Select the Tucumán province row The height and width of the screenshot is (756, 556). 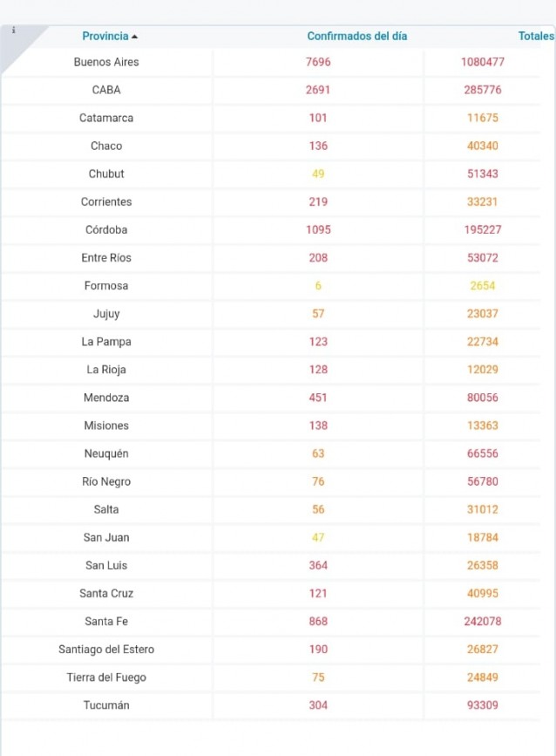106,705
